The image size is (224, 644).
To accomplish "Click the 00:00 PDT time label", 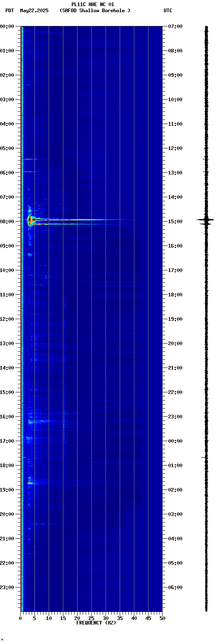I will tap(7, 26).
